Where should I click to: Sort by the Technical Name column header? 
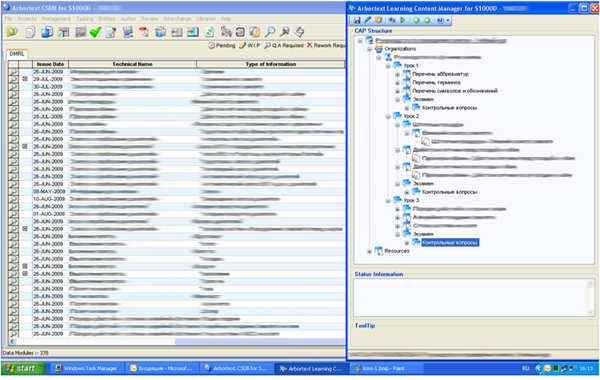click(x=132, y=64)
